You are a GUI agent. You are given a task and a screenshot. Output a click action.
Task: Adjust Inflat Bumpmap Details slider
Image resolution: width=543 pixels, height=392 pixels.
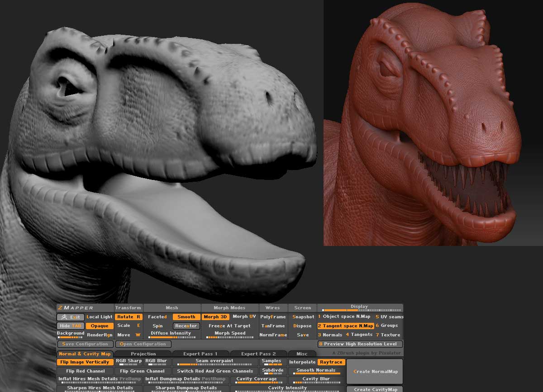pyautogui.click(x=186, y=380)
